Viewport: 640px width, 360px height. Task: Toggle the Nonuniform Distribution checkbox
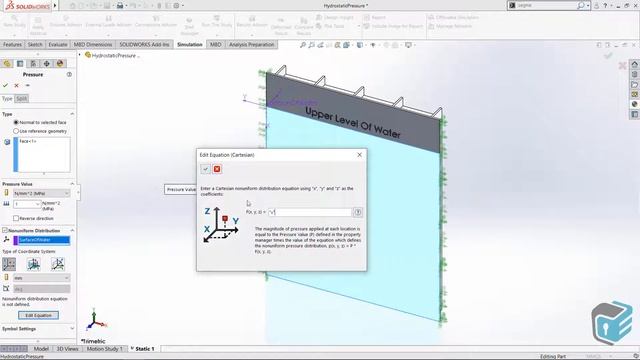click(5, 231)
